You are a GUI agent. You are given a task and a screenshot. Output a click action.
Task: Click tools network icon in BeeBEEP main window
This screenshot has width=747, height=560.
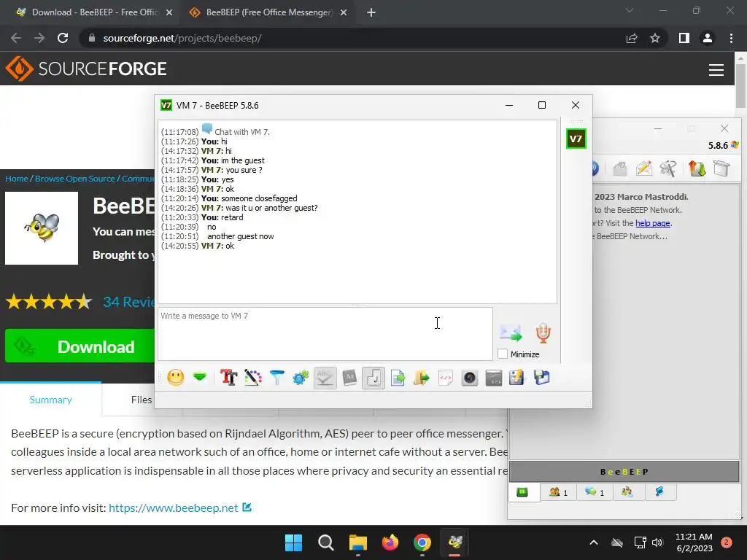(x=668, y=168)
